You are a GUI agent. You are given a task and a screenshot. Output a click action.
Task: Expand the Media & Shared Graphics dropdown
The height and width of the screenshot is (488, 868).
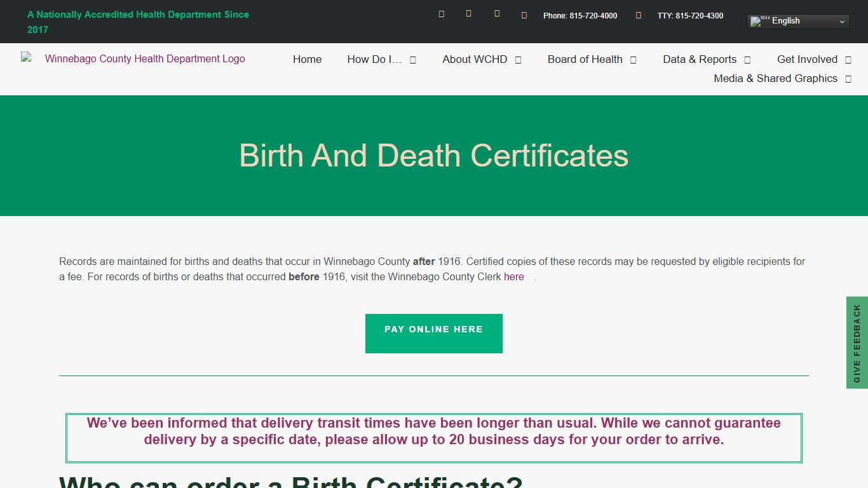[848, 79]
